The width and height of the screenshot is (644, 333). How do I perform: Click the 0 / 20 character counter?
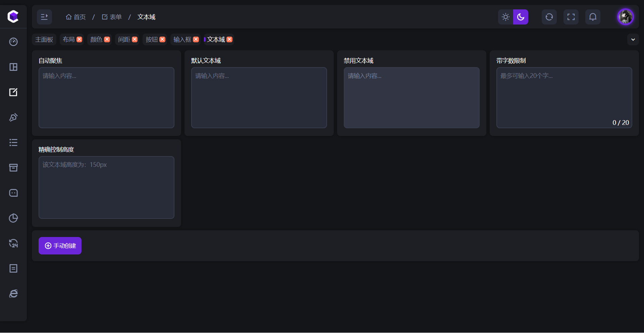click(621, 123)
